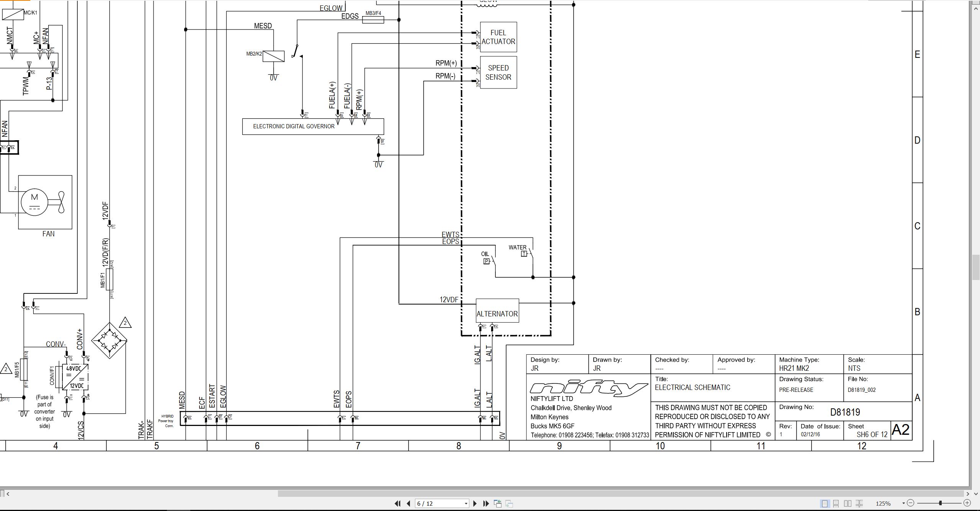The height and width of the screenshot is (511, 980).
Task: Click the 125% zoom percentage field
Action: tap(884, 503)
